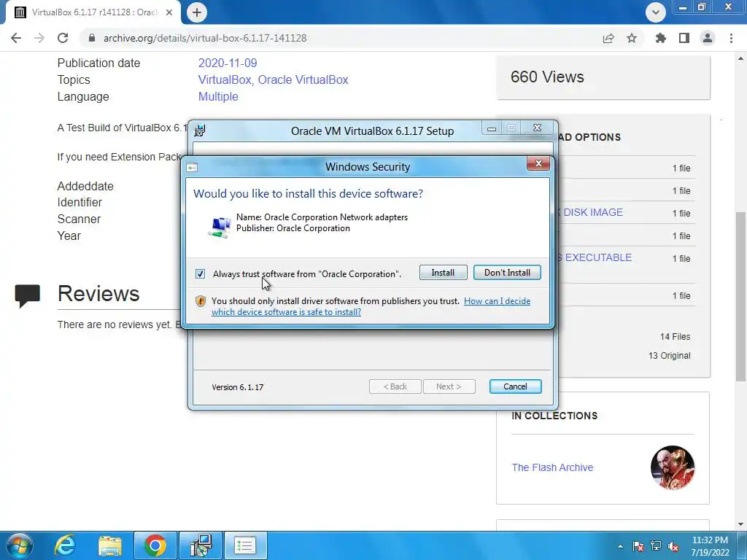
Task: Open the Oracle VirtualBox topic link
Action: 303,79
